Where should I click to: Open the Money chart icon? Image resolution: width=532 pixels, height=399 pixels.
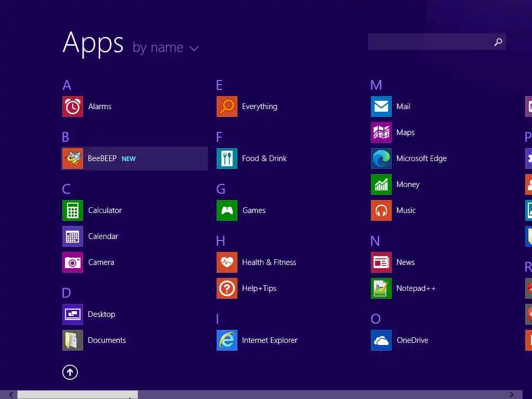pyautogui.click(x=381, y=184)
